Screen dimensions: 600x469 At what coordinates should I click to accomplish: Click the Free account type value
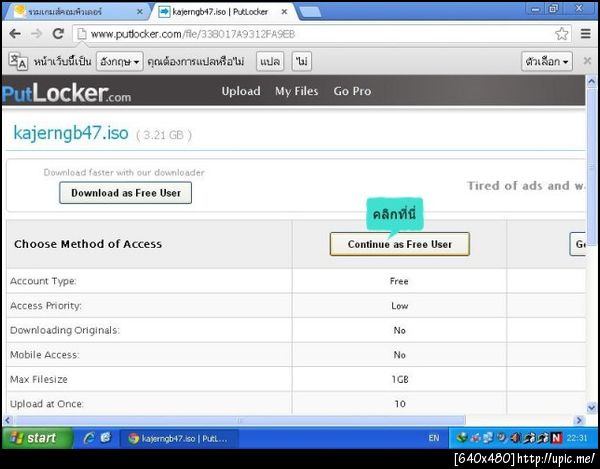tap(399, 281)
